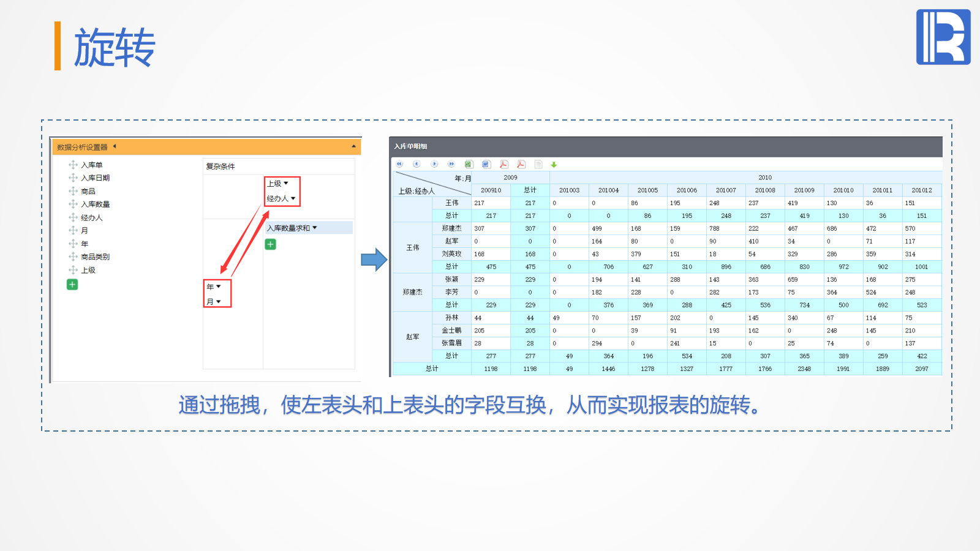Click the drag handle beside 入库数量
This screenshot has height=551, width=980.
tap(73, 204)
